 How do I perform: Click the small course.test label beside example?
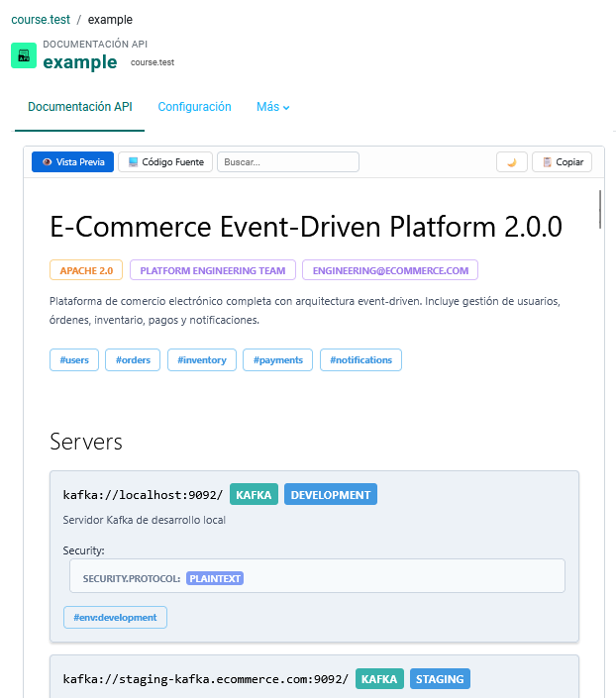point(153,62)
